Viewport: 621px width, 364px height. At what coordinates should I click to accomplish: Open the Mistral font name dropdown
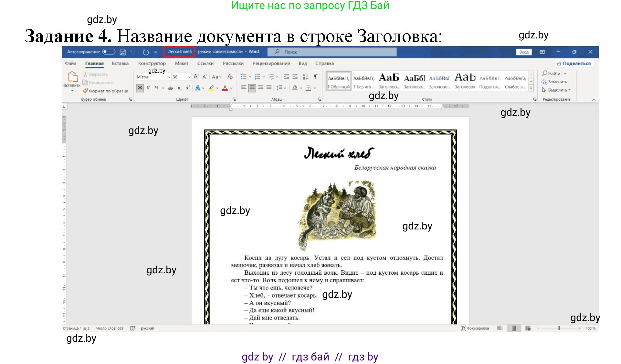(169, 77)
